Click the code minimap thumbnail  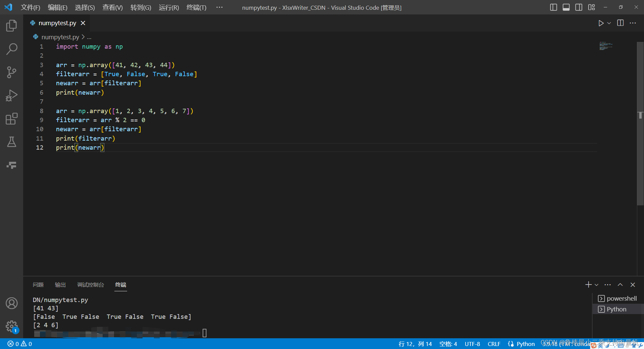606,46
